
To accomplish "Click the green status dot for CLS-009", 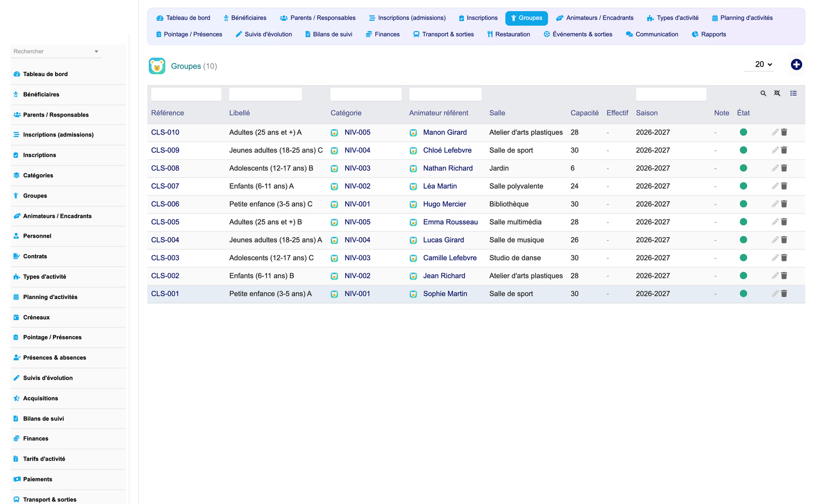I will tap(744, 150).
